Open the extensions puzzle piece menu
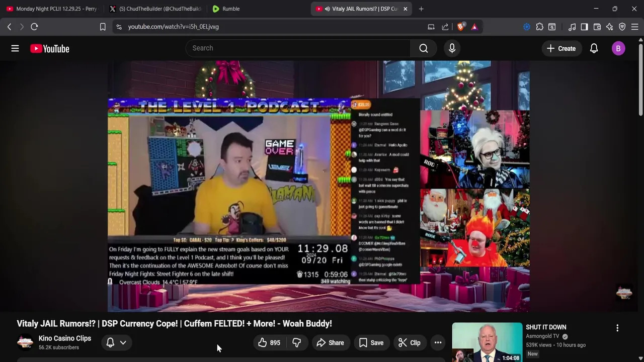The image size is (644, 362). pos(539,27)
